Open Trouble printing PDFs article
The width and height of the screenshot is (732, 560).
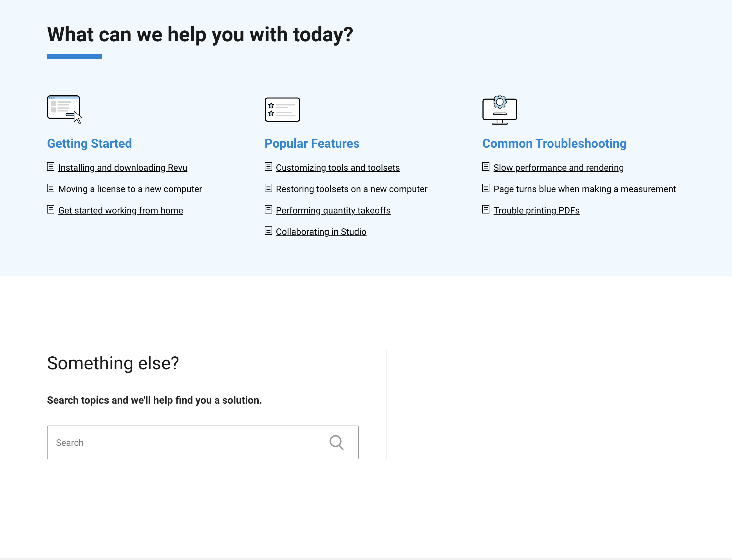537,210
